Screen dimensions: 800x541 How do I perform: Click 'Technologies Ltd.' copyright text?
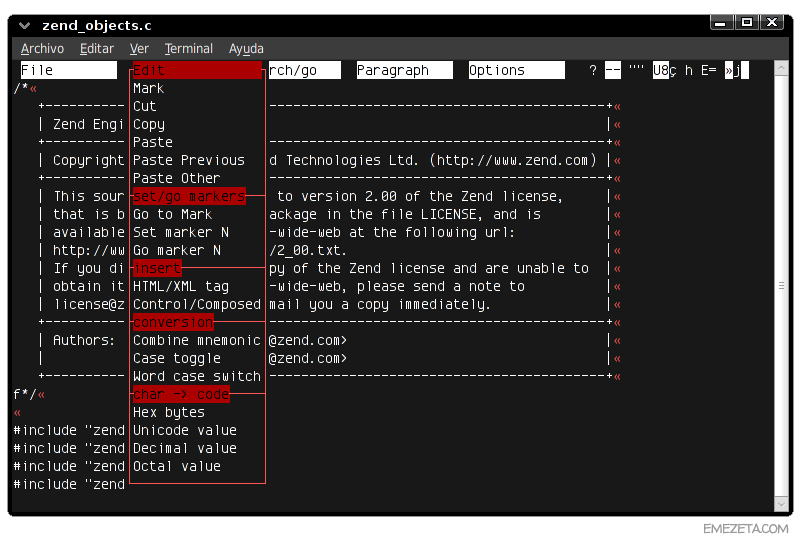pos(353,160)
